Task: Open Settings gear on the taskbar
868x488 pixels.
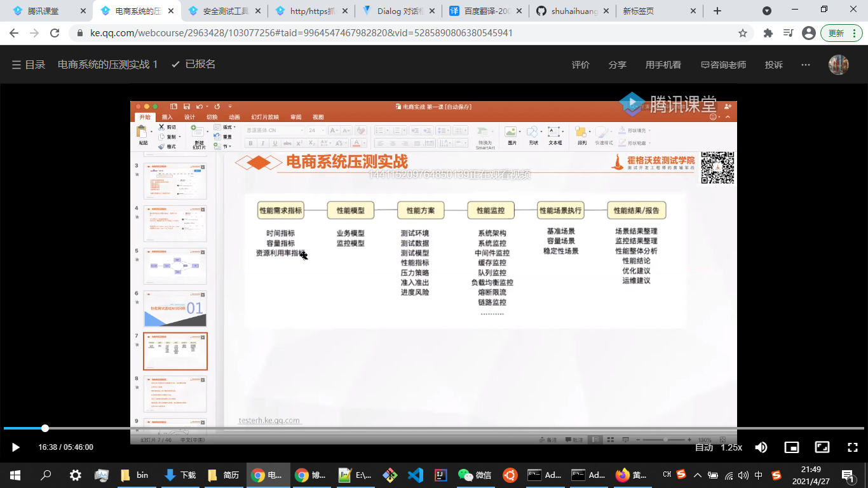Action: coord(75,475)
